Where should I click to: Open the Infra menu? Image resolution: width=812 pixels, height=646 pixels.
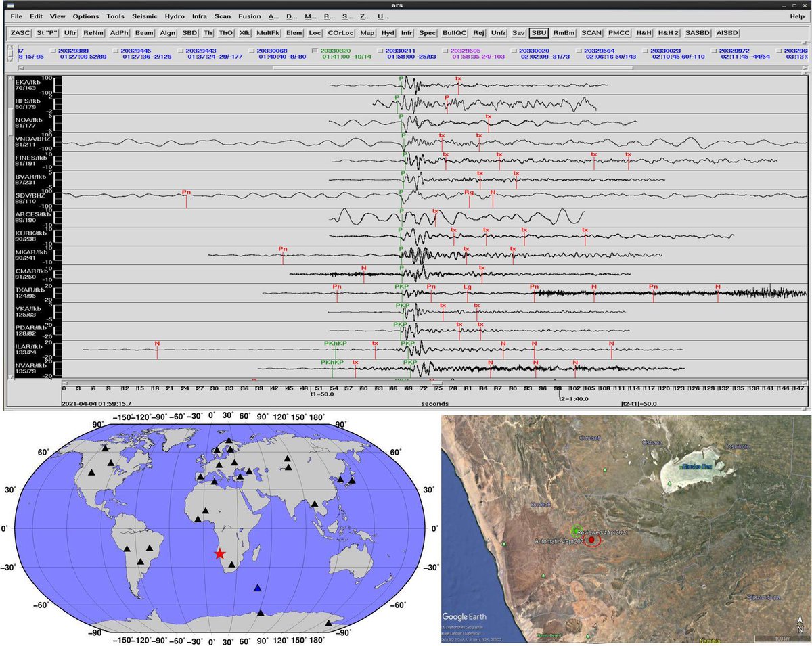point(200,16)
